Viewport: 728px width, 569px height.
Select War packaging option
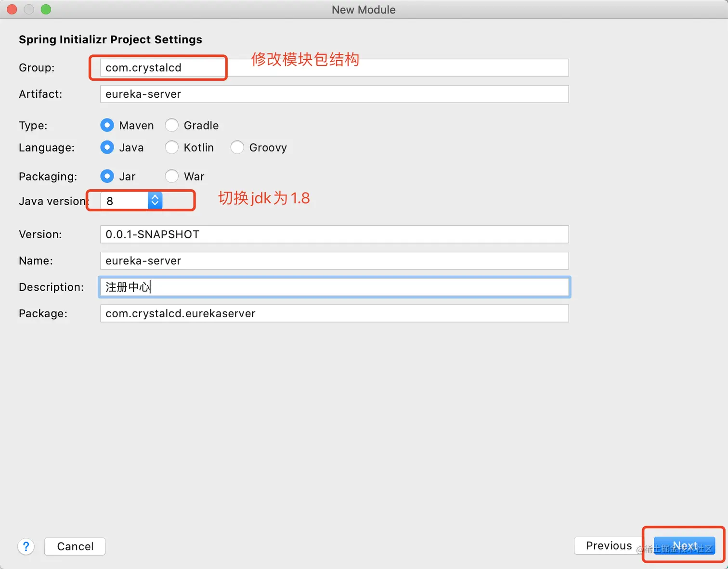tap(172, 176)
